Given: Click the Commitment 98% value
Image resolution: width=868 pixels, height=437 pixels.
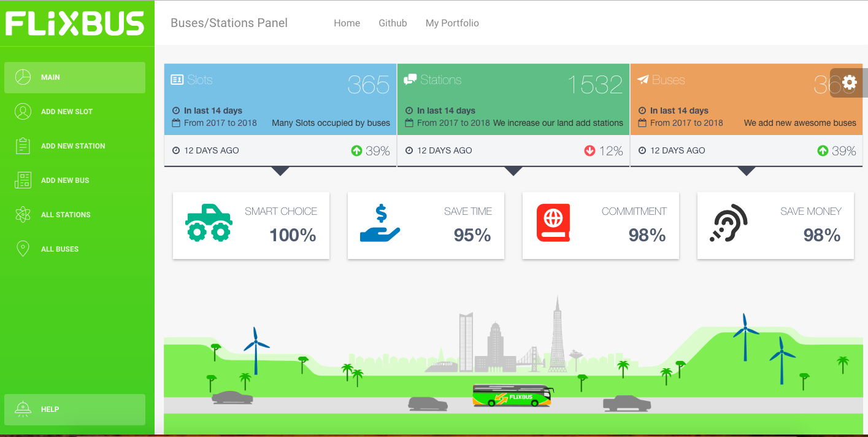Looking at the screenshot, I should [647, 235].
